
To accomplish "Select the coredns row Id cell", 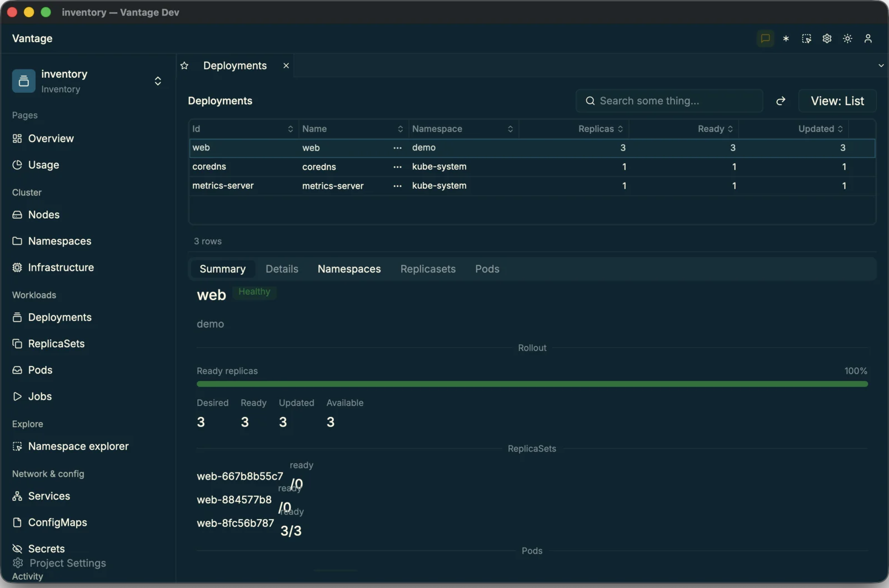I will tap(243, 167).
